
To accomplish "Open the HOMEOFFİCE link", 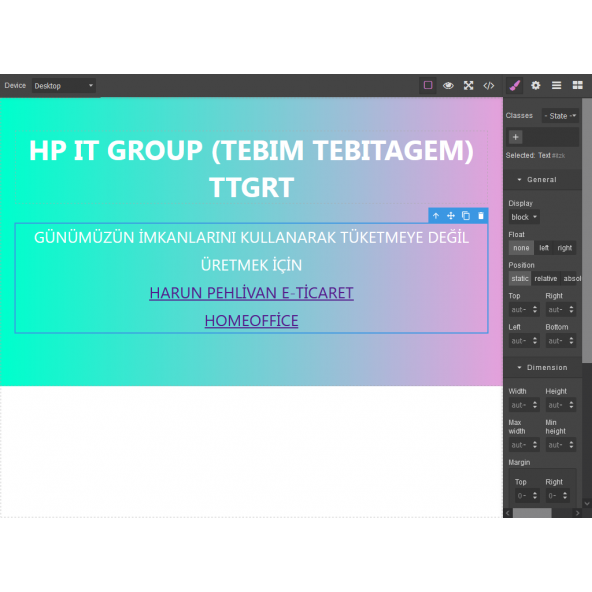I will click(x=251, y=321).
